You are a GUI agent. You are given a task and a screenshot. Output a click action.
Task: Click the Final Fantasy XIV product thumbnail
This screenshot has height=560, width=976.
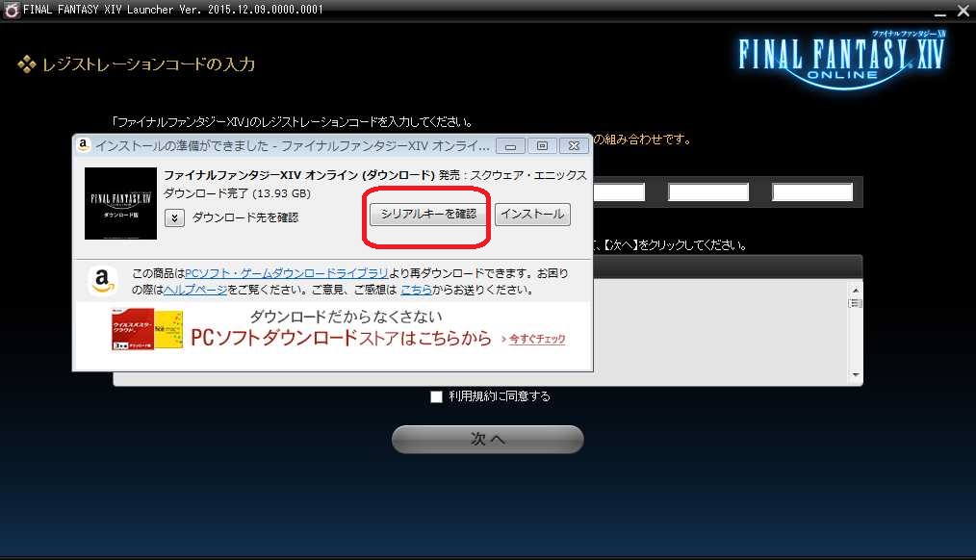(120, 203)
